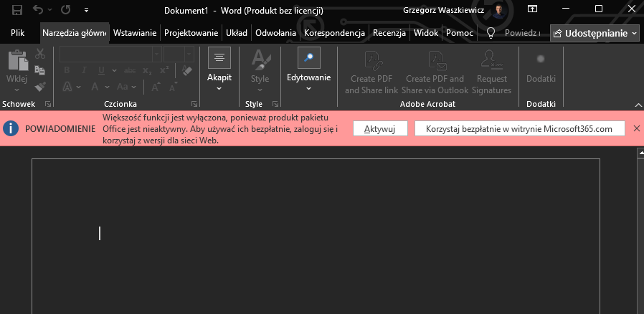
Task: Click the Increase Font Size icon
Action: coord(156,87)
